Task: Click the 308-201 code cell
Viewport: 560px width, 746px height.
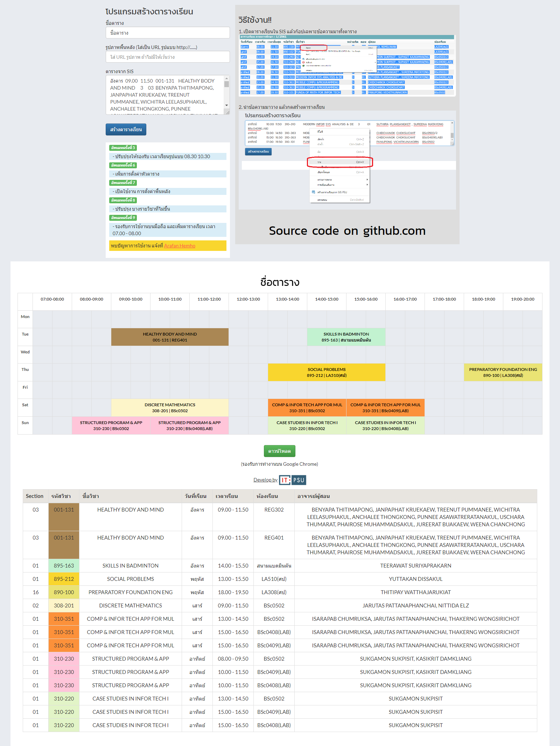Action: point(64,605)
